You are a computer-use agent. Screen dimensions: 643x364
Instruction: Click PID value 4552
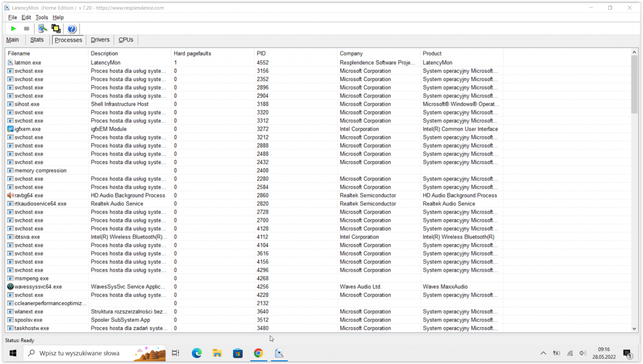click(263, 63)
